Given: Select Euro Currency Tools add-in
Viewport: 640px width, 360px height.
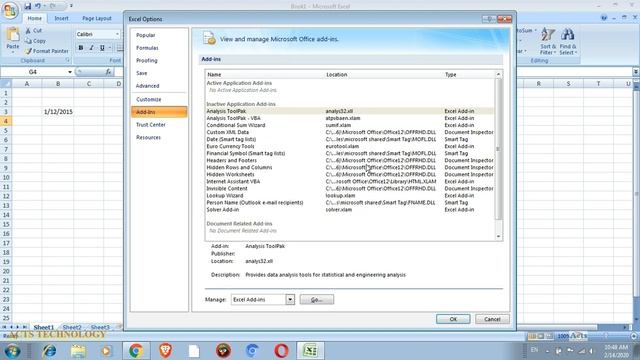Looking at the screenshot, I should (349, 146).
